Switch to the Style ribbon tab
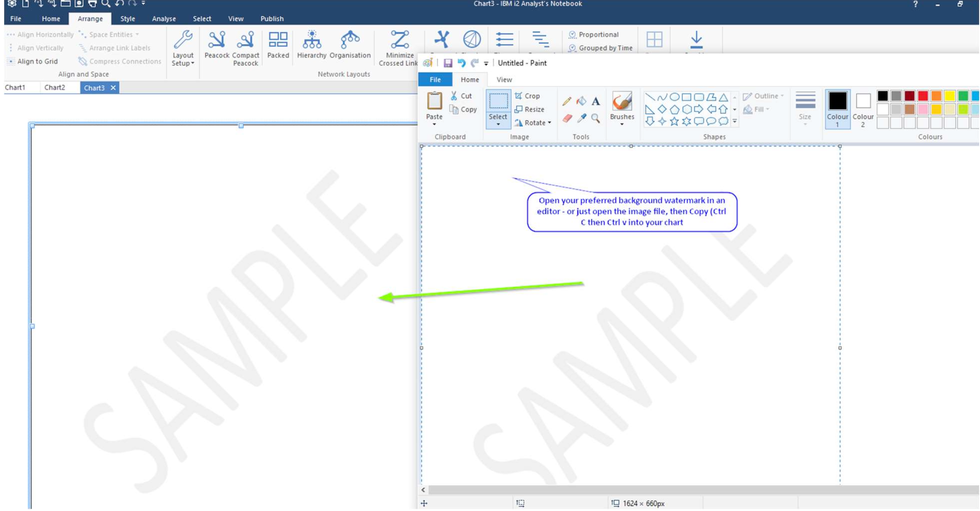The height and width of the screenshot is (511, 980). point(127,19)
